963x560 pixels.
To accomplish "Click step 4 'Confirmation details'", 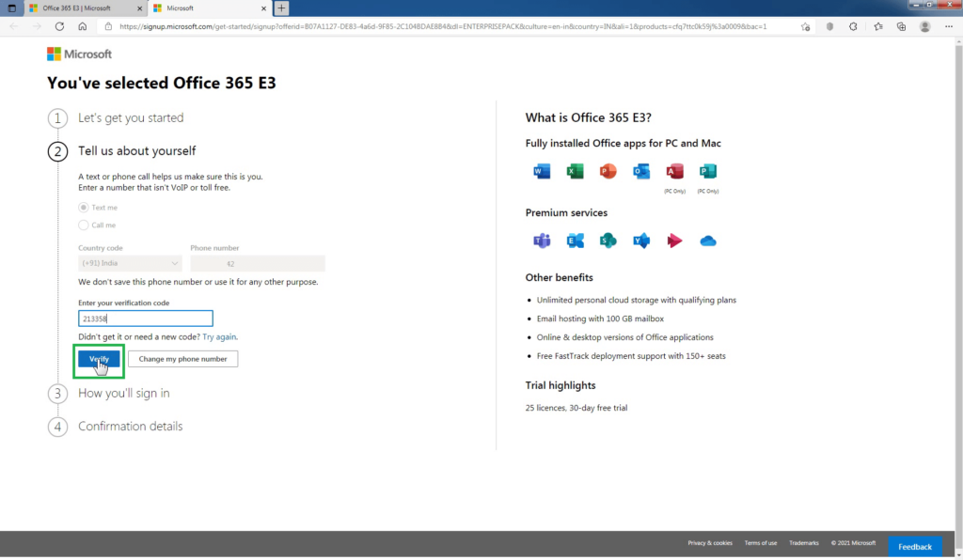I will (130, 427).
